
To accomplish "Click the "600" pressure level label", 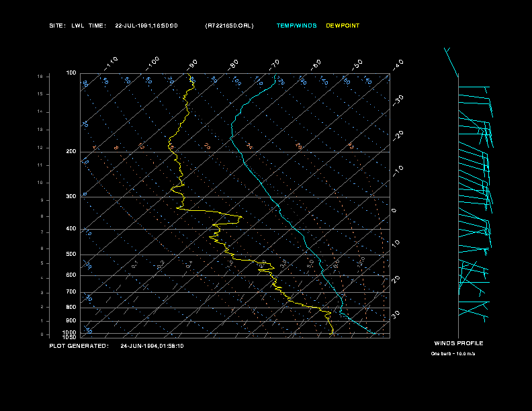I will pos(71,275).
